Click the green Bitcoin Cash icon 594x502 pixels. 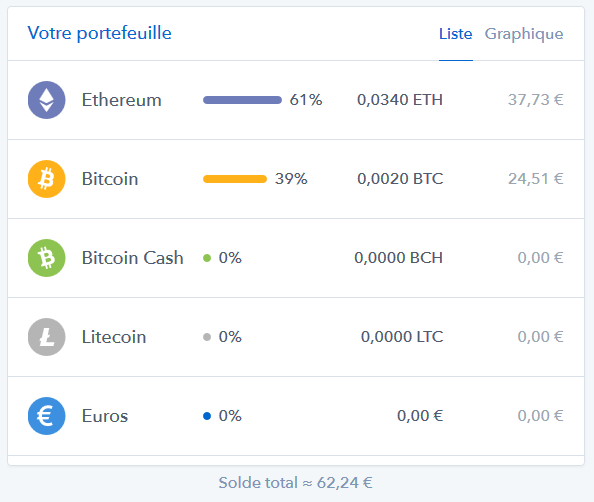coord(47,258)
